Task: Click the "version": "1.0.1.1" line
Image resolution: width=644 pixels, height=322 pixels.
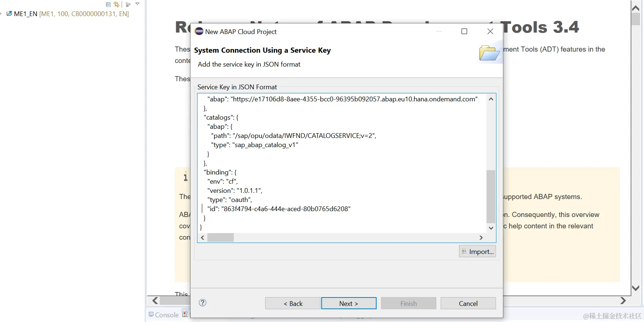Action: 234,191
